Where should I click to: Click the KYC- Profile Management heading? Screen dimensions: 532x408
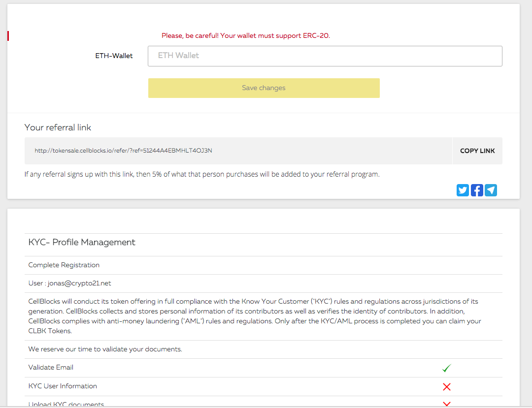coord(82,242)
